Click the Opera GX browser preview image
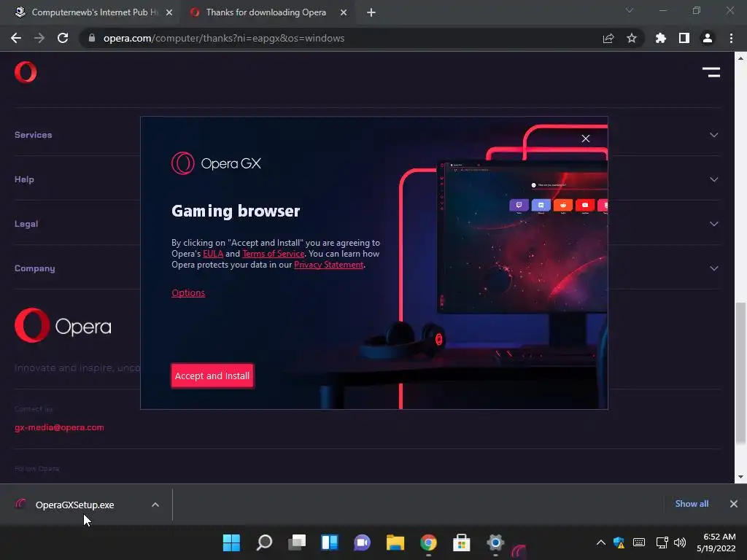This screenshot has width=747, height=560. click(522, 237)
